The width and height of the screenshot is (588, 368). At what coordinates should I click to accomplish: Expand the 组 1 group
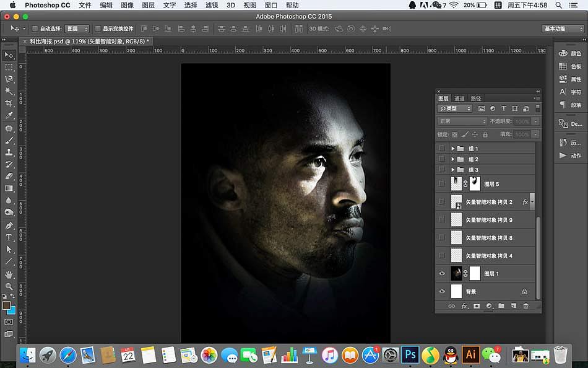point(452,148)
